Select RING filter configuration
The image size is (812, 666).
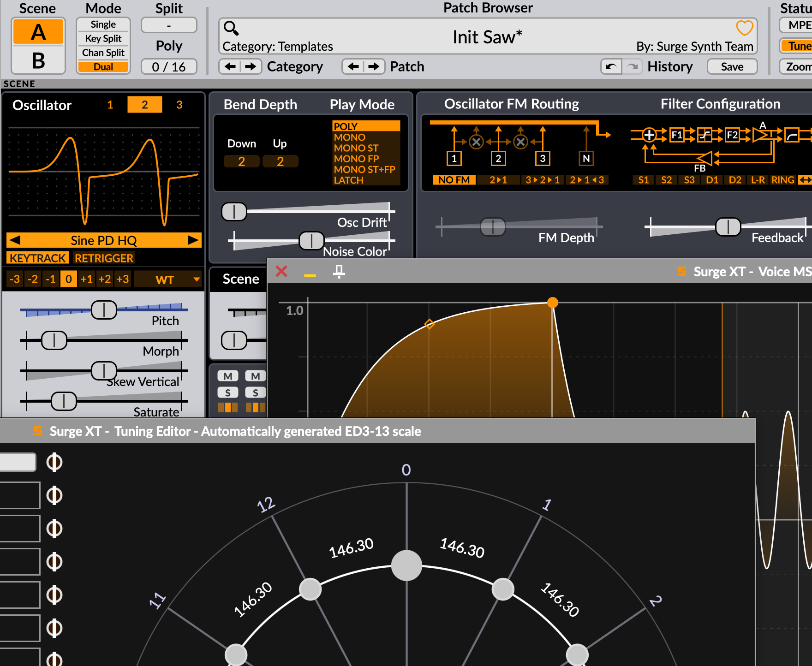coord(782,180)
